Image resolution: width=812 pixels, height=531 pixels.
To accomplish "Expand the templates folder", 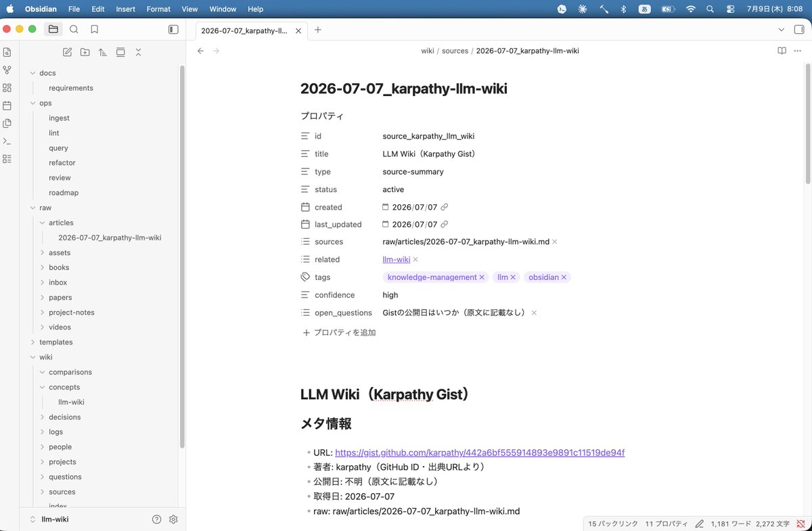I will click(32, 342).
